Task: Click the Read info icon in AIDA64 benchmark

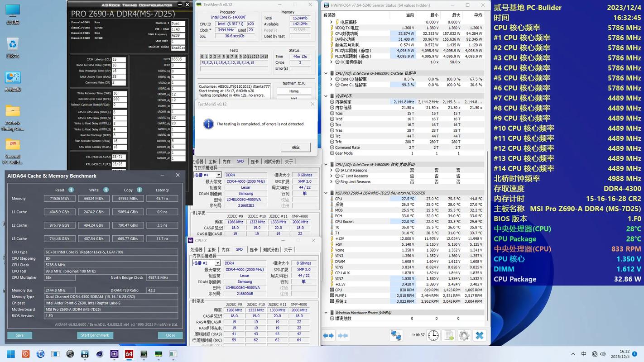Action: (x=71, y=190)
